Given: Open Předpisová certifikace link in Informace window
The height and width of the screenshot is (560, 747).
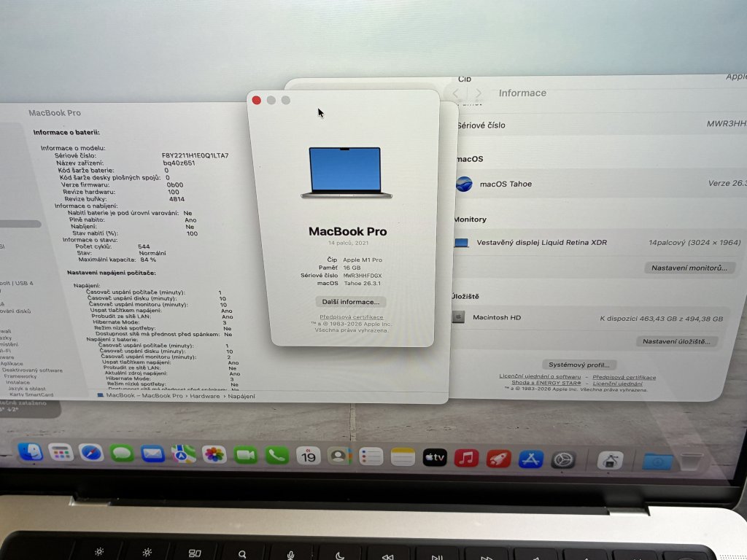Looking at the screenshot, I should pos(624,377).
